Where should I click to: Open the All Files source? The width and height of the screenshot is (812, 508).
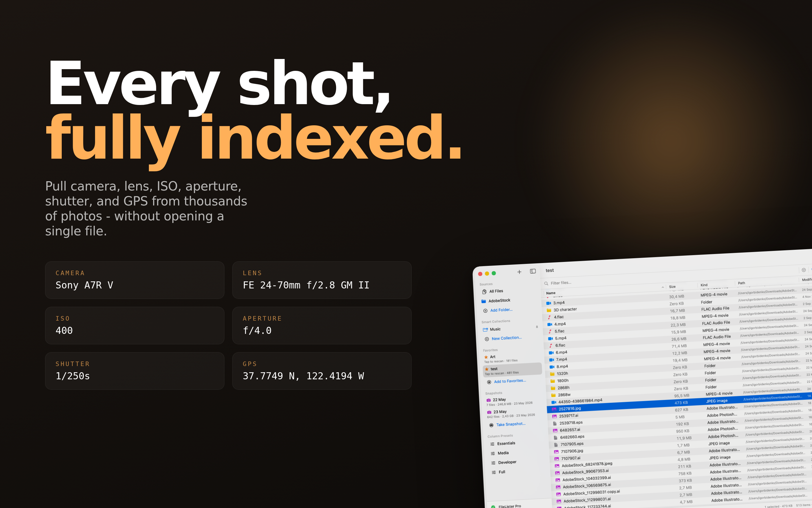click(x=493, y=291)
